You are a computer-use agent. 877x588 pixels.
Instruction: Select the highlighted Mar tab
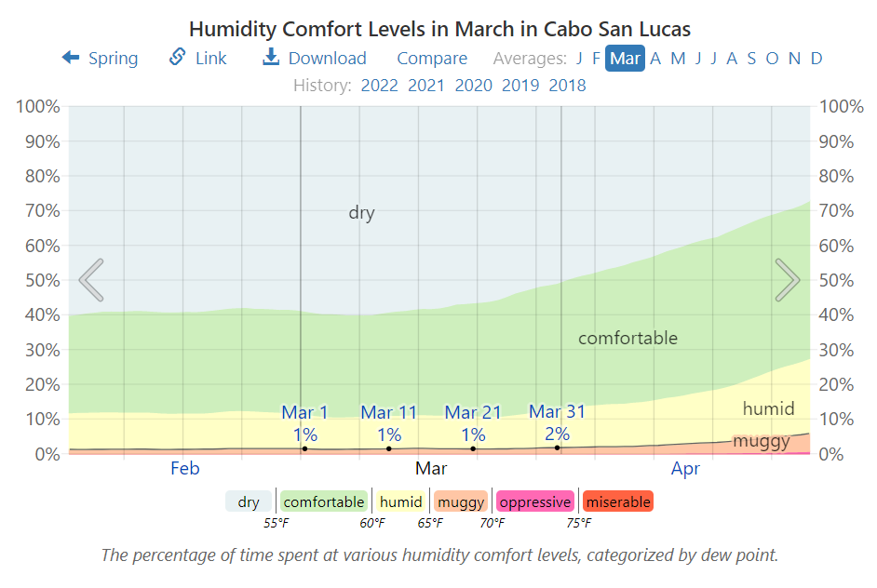[625, 58]
